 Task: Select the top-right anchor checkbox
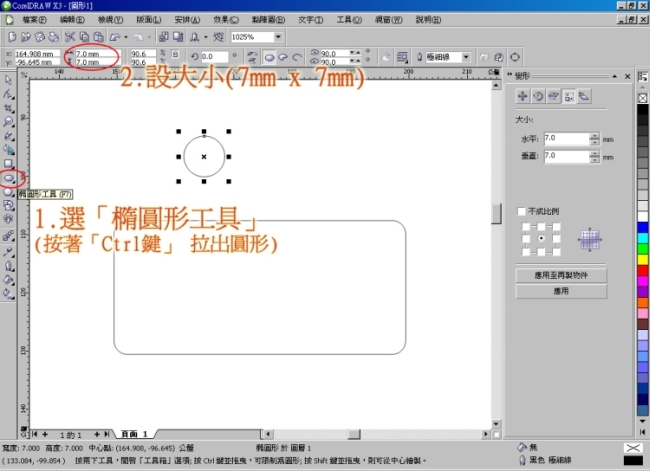[556, 226]
